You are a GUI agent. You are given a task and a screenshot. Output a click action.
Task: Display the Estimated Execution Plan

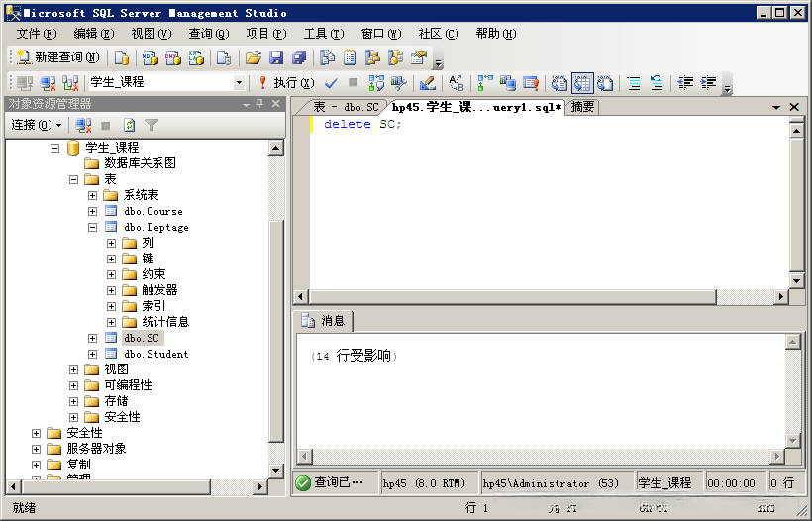click(376, 83)
